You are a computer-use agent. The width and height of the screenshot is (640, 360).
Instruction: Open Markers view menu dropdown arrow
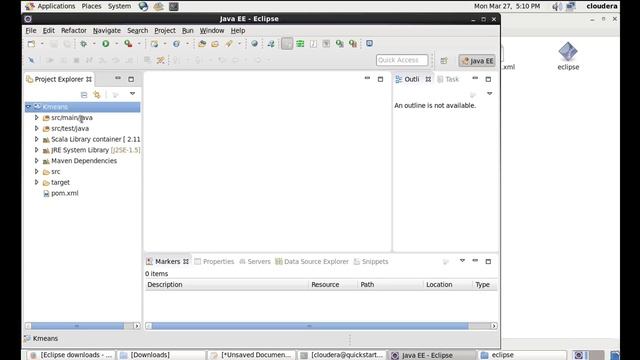pos(462,260)
